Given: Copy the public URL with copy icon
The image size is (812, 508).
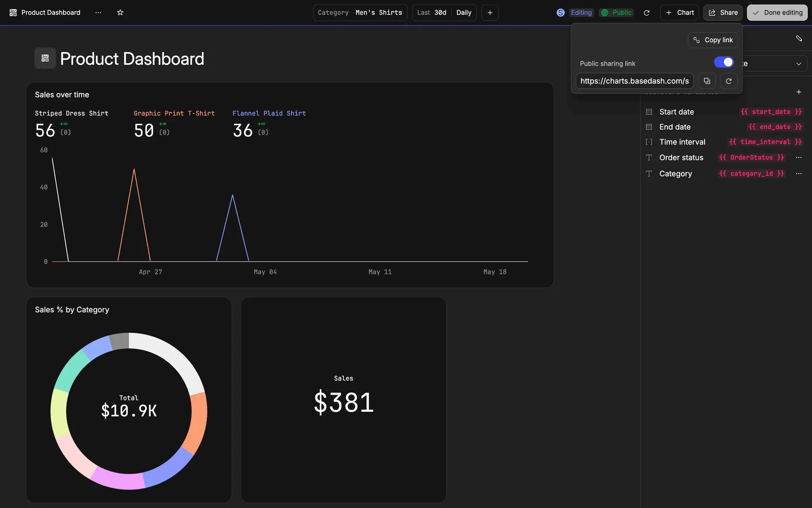Looking at the screenshot, I should (707, 81).
